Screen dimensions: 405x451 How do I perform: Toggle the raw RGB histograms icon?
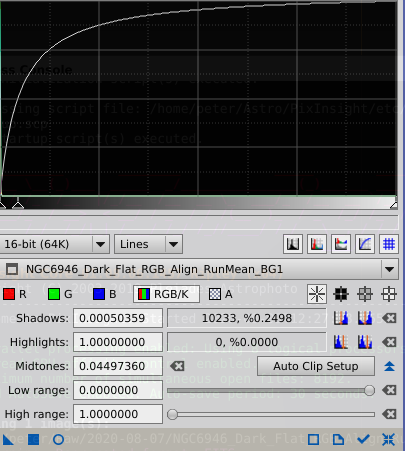pos(317,244)
